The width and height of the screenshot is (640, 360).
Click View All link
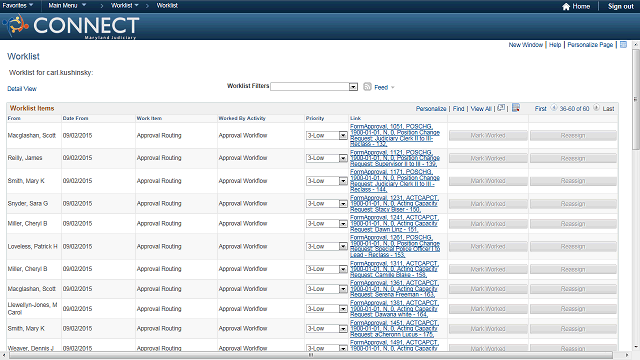[481, 109]
